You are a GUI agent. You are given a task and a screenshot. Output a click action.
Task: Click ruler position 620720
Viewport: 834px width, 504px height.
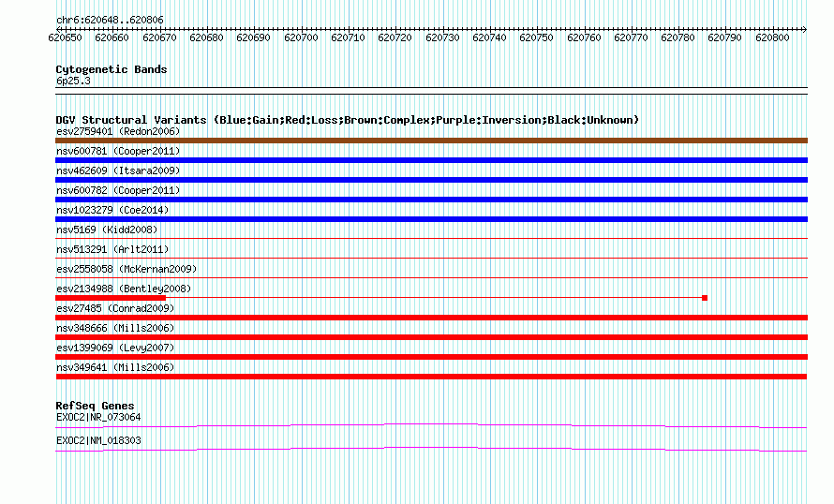coord(395,37)
